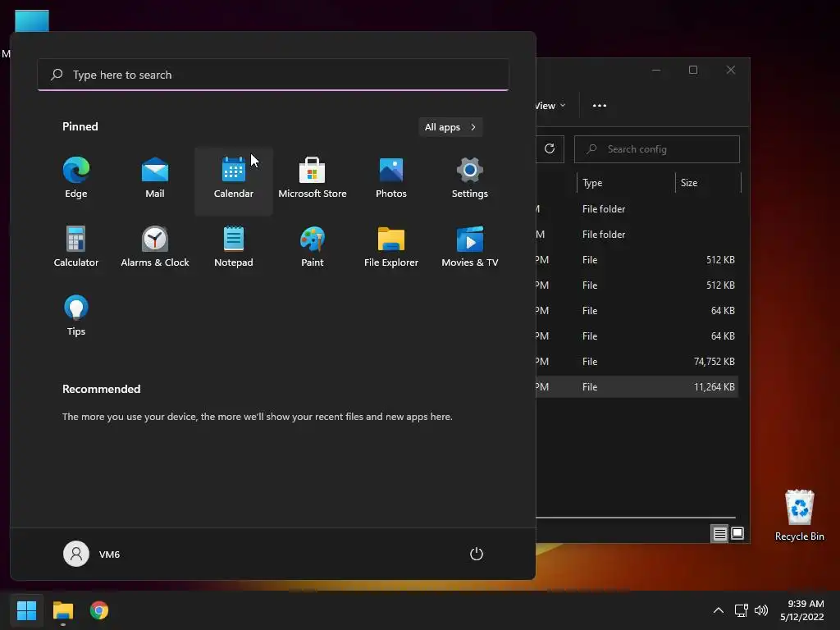Select the file row sized 74,752 KB
Screen dimensions: 840x630
point(637,362)
